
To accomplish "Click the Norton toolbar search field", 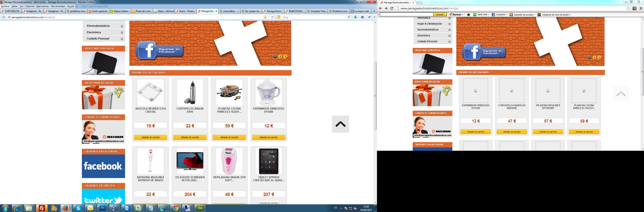I will pyautogui.click(x=407, y=14).
